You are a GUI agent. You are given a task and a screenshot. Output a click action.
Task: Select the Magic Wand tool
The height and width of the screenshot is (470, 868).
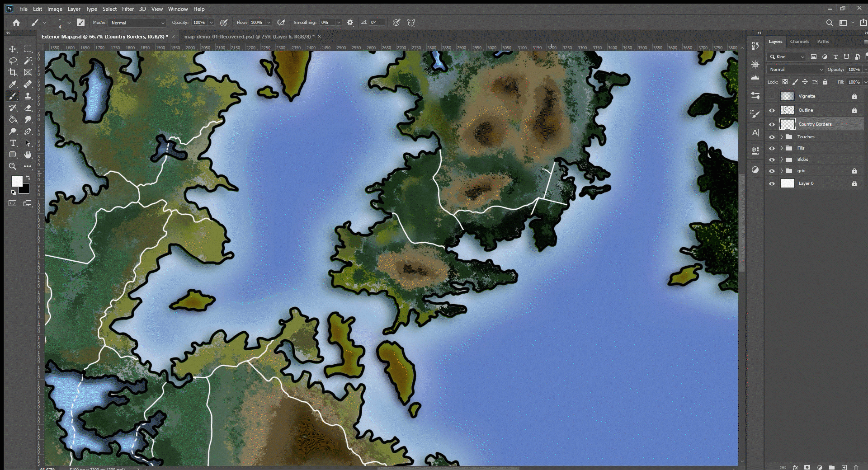pyautogui.click(x=28, y=61)
